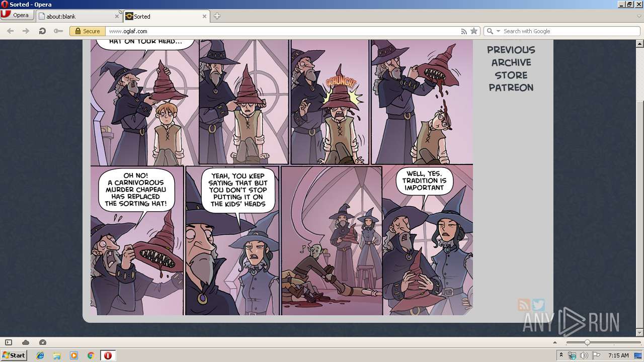
Task: Visit the STORE link
Action: [x=511, y=75]
